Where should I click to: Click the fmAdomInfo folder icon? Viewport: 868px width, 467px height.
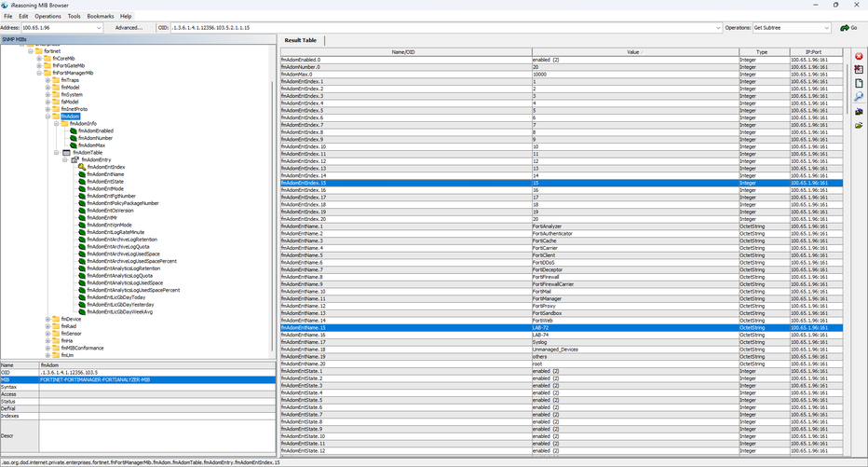[65, 124]
